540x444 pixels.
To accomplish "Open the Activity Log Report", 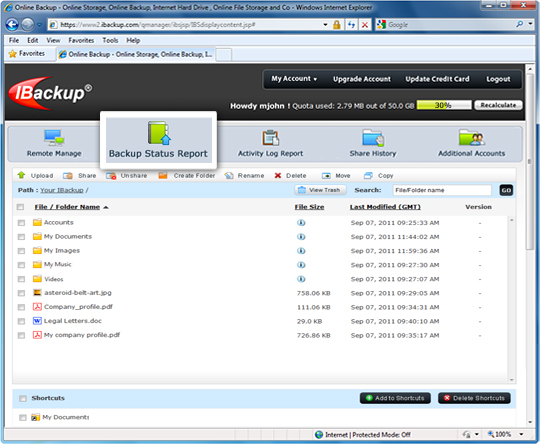I will pos(270,143).
